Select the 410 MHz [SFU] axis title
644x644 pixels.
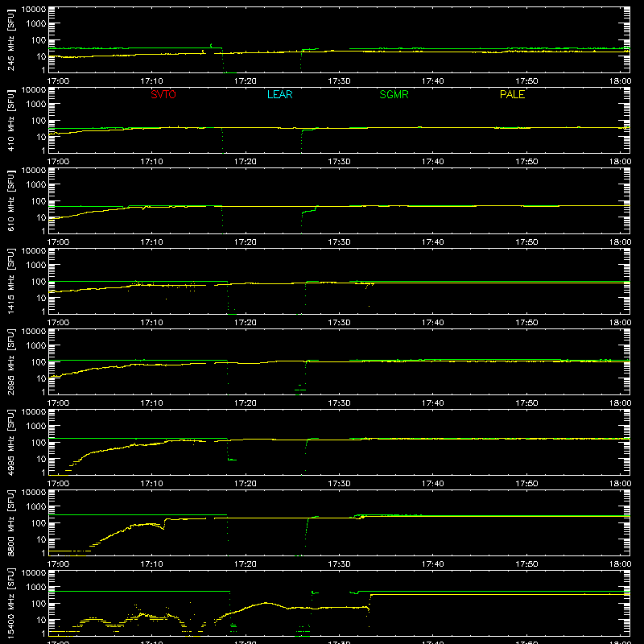click(11, 120)
